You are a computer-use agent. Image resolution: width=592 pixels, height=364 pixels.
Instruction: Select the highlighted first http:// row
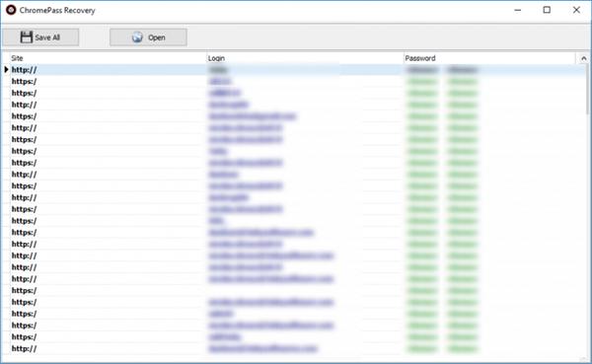point(294,69)
